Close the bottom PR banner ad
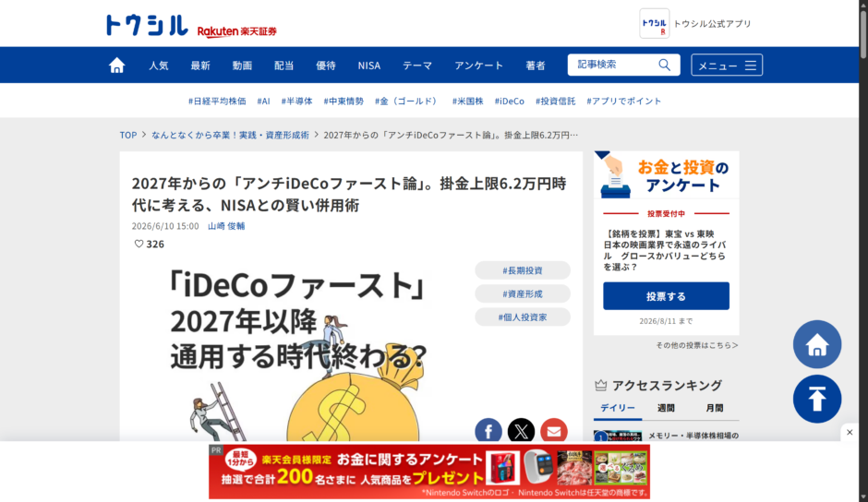The height and width of the screenshot is (502, 868). click(x=850, y=432)
